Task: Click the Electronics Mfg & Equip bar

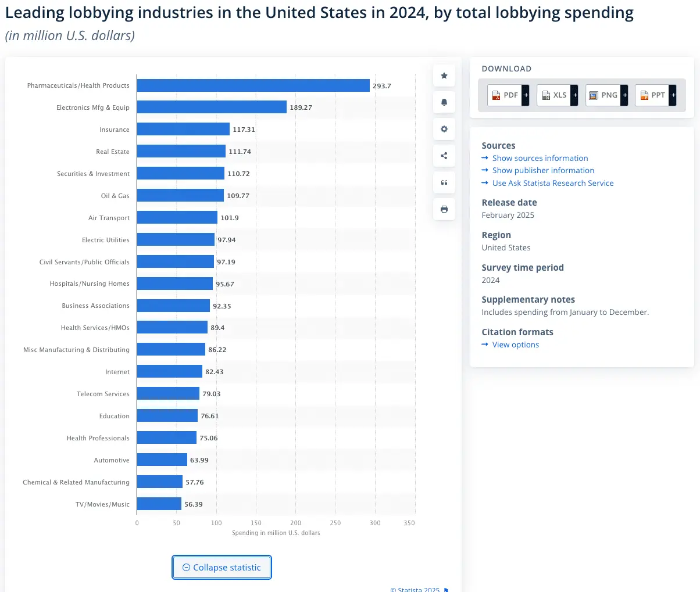Action: (212, 107)
